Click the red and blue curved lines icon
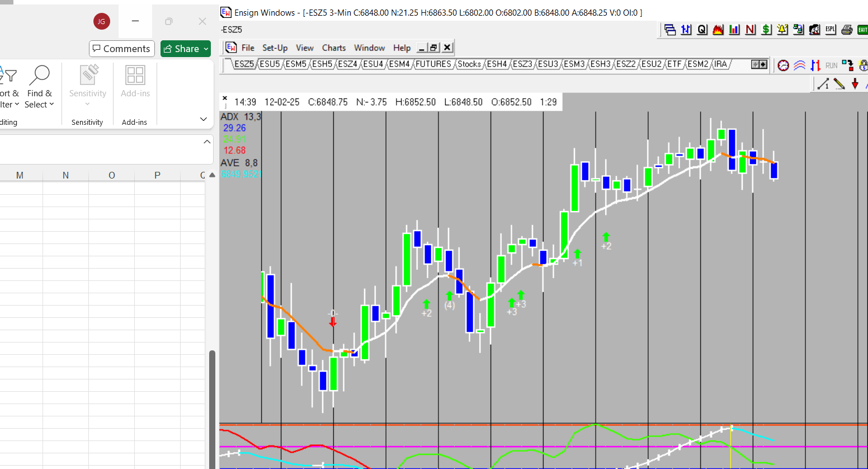 [x=800, y=65]
